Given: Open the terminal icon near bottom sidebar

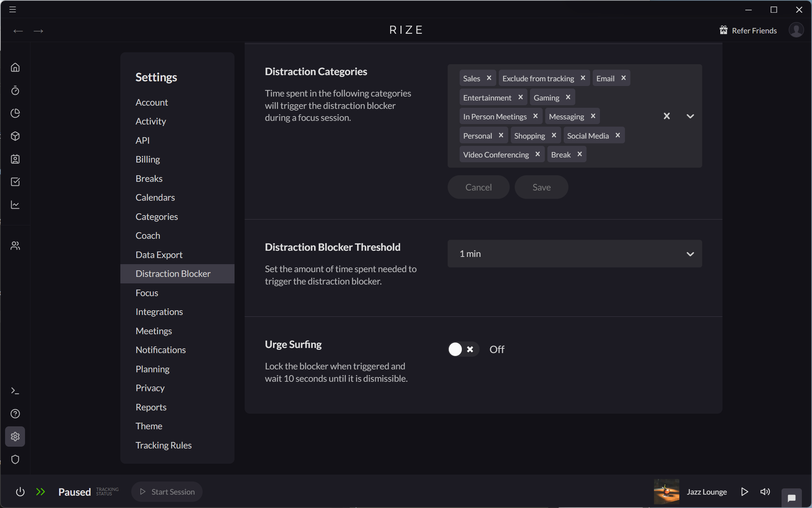Looking at the screenshot, I should point(15,390).
